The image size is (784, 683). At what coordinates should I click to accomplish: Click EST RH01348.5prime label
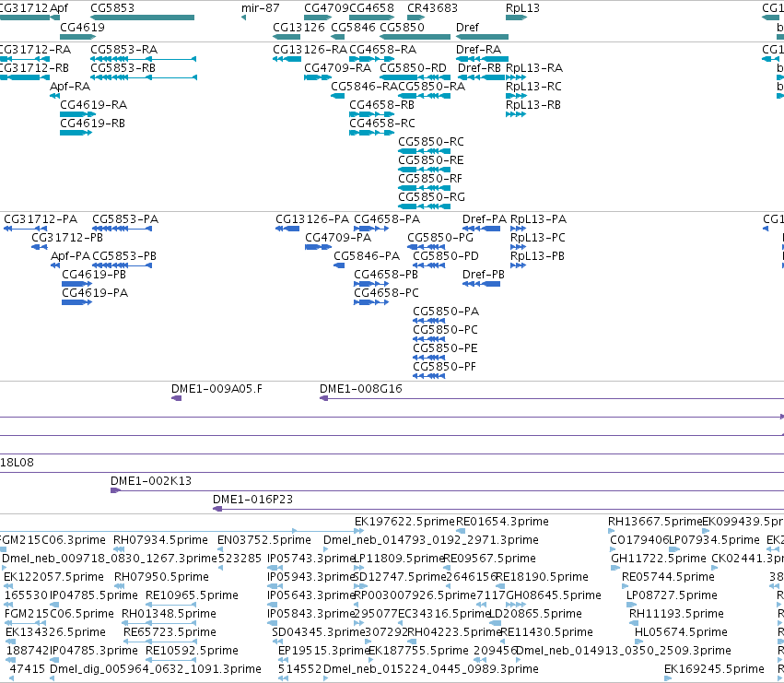(169, 615)
